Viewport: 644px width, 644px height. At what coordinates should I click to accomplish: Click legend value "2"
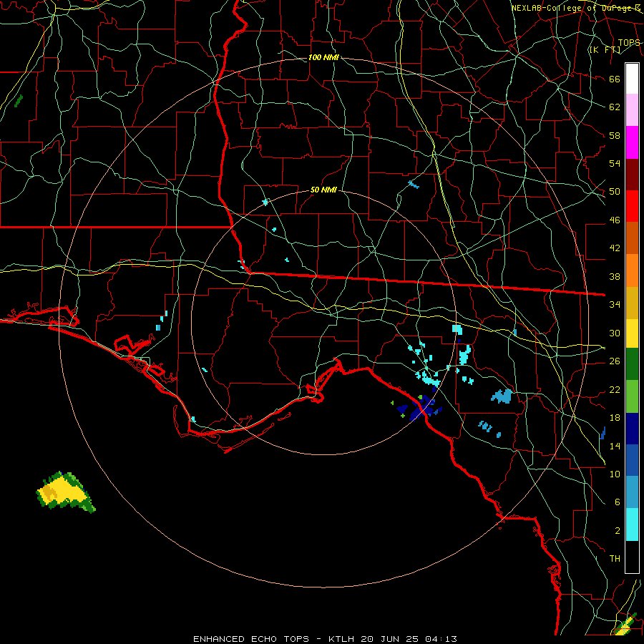(x=618, y=531)
